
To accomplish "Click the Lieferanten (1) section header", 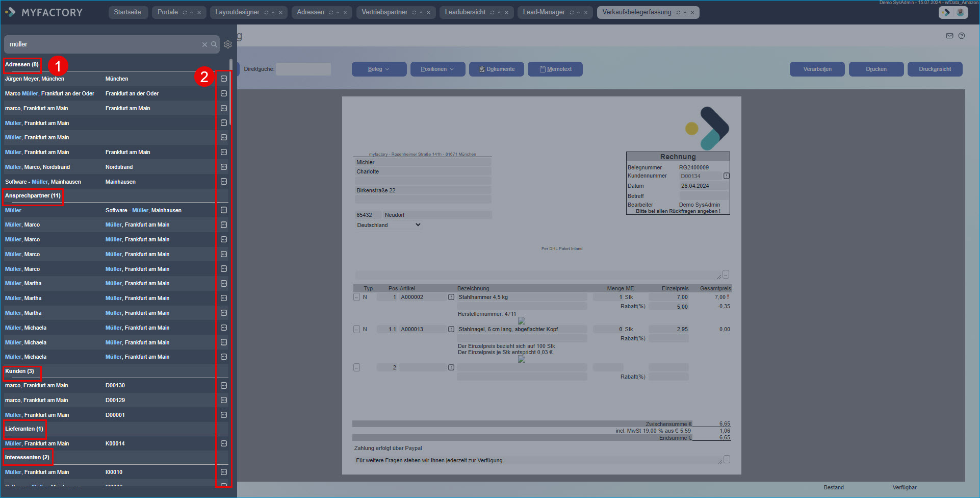I will pos(24,429).
